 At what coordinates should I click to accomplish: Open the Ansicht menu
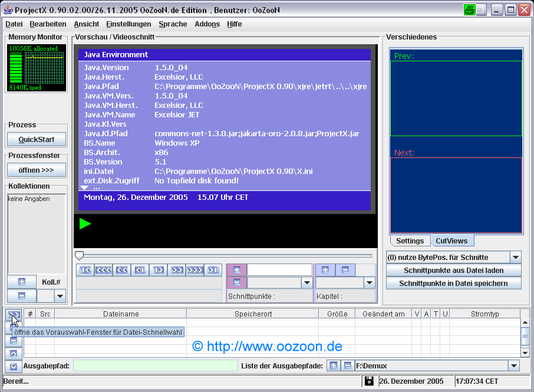click(87, 24)
